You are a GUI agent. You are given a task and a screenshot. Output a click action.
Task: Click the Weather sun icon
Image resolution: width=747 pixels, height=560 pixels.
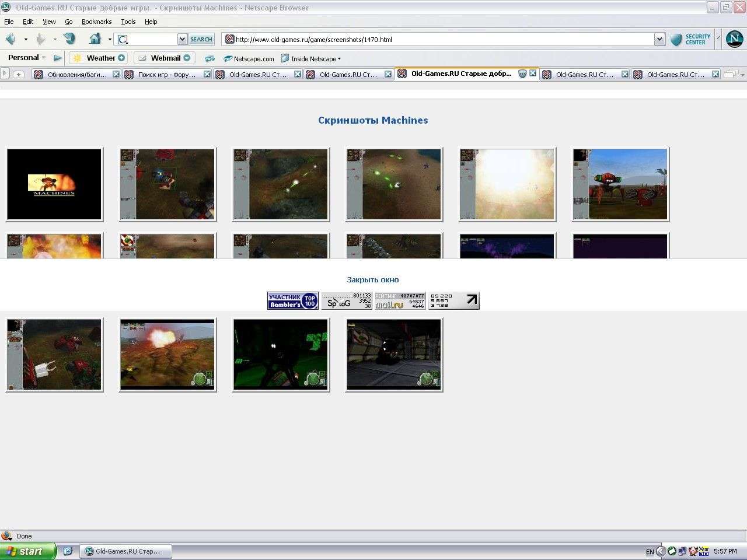77,58
